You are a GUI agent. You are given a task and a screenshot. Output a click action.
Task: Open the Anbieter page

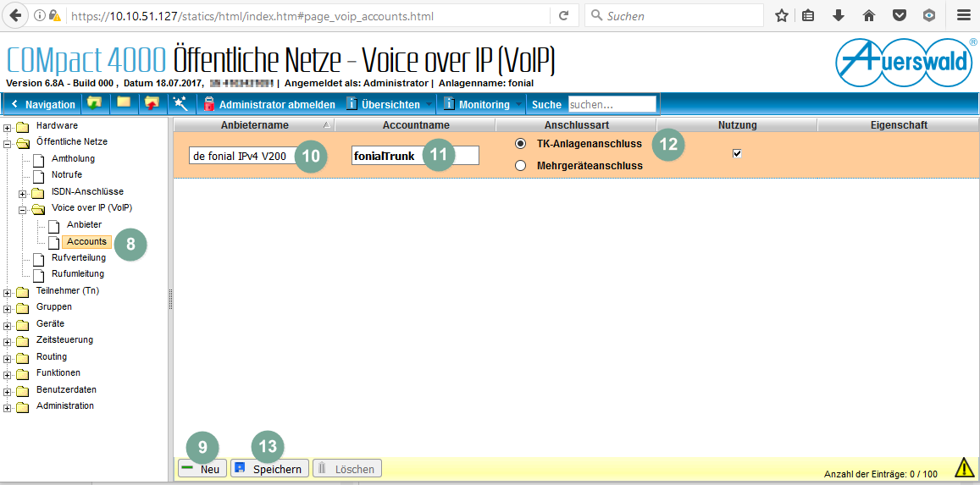85,224
